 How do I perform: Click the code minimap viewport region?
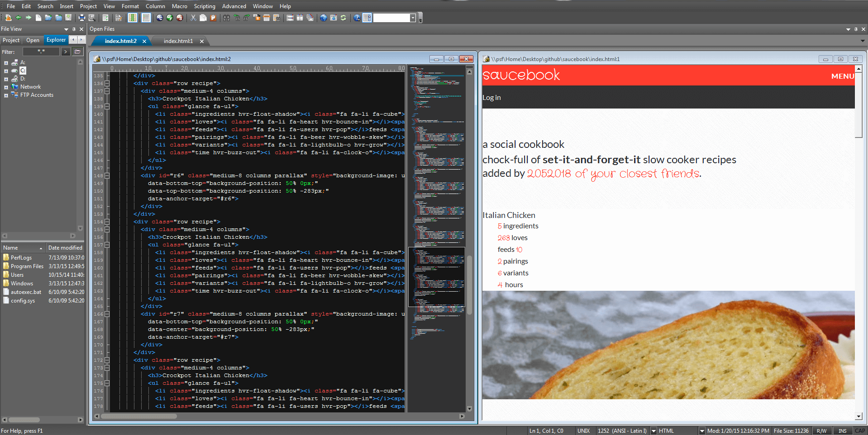(x=437, y=277)
